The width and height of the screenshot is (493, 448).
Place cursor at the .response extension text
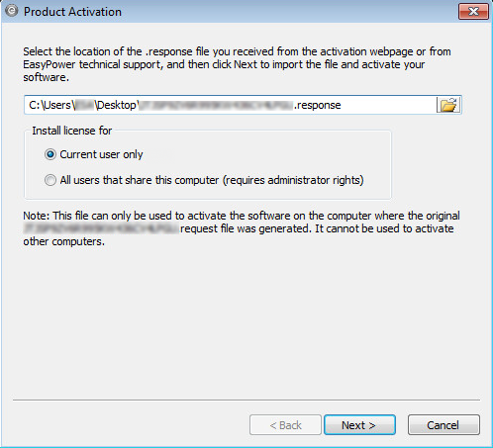pos(318,105)
